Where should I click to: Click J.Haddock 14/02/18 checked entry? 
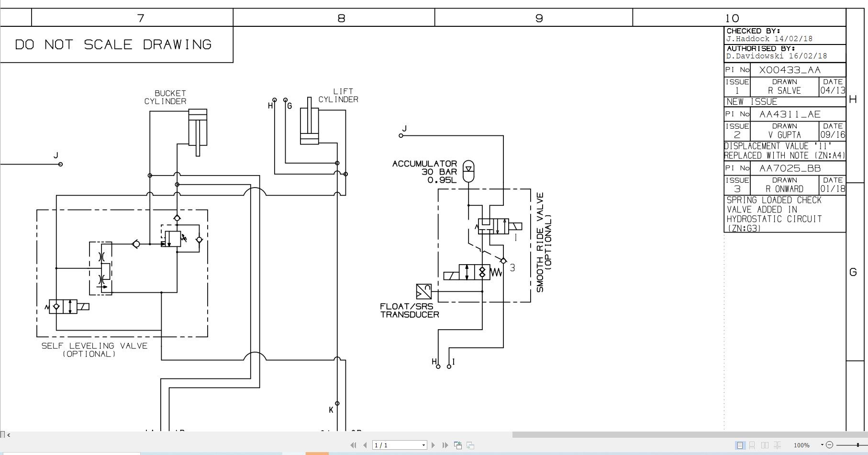[769, 39]
